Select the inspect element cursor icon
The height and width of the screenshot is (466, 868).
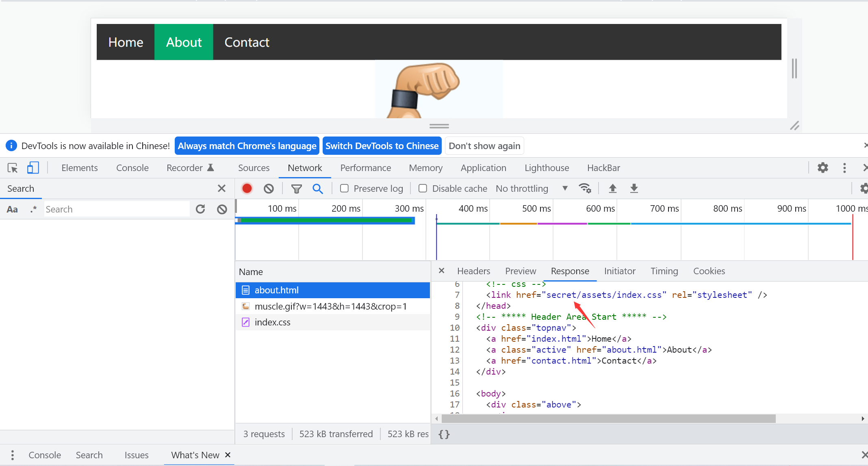point(13,168)
